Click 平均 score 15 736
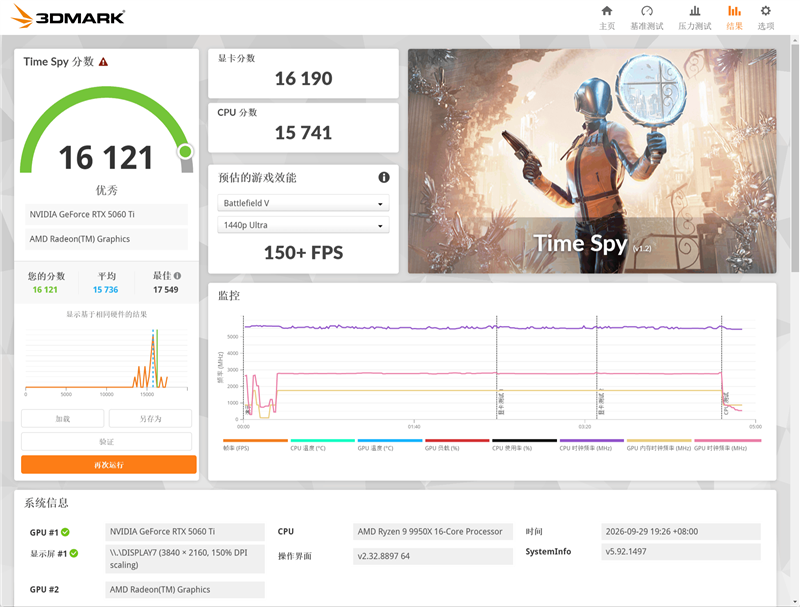The image size is (800, 607). [106, 290]
